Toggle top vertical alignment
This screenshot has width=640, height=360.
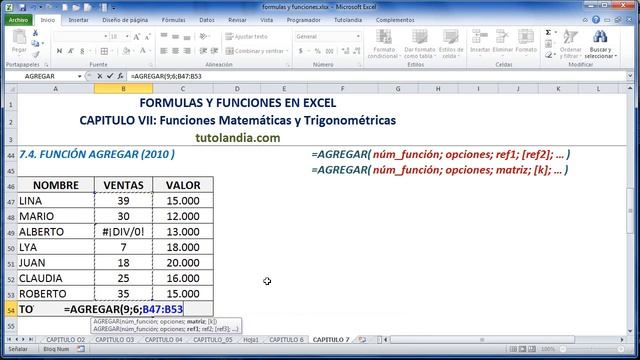coord(164,36)
